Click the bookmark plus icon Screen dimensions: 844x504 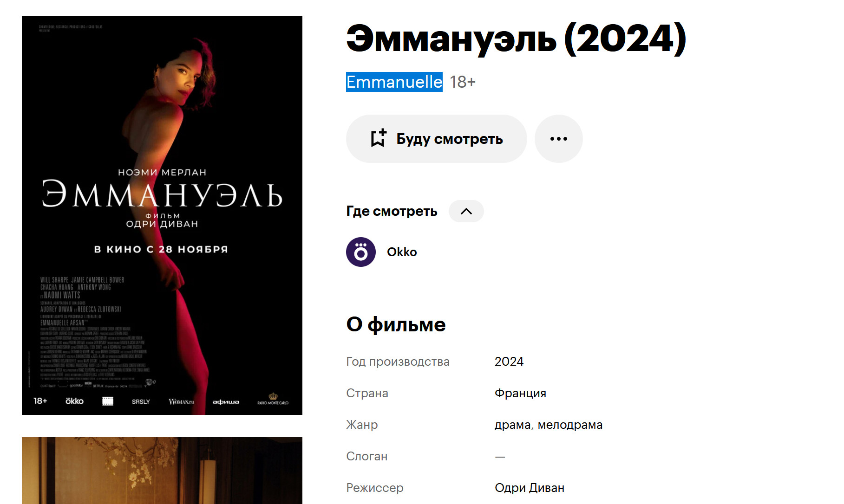tap(378, 138)
